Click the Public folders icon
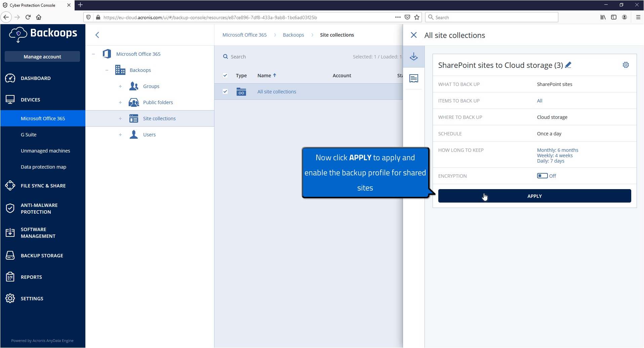Screen dimensions: 644x348 [x=134, y=102]
